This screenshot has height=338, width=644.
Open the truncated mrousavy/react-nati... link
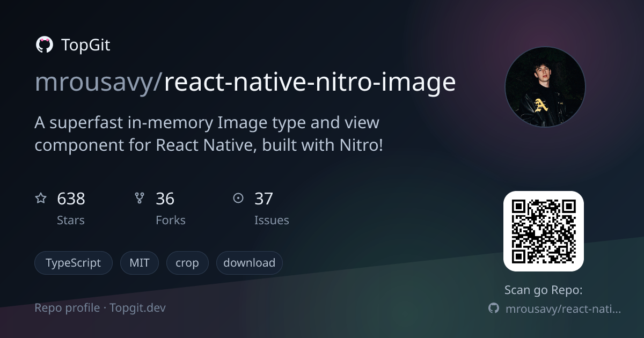click(x=563, y=309)
